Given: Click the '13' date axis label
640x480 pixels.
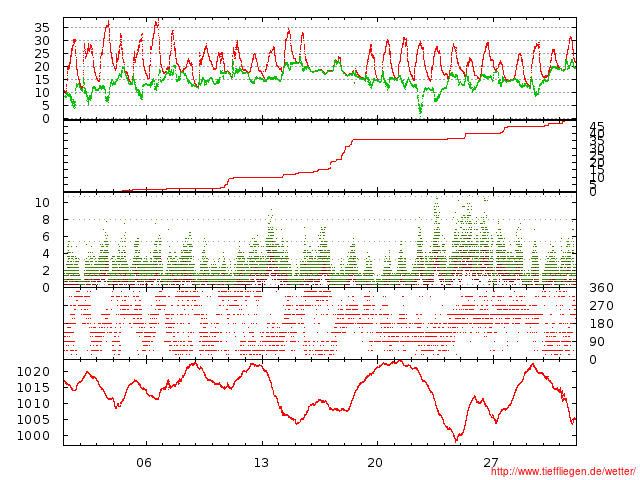Looking at the screenshot, I should tap(261, 463).
